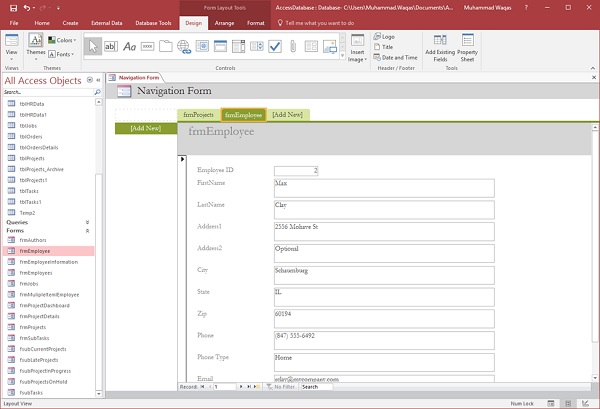
Task: Select the Label control tool
Action: point(129,46)
